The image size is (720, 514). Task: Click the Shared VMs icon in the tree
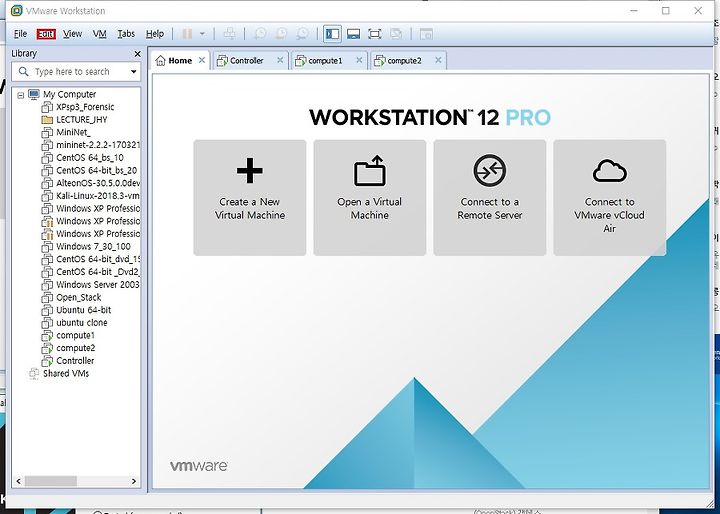point(34,373)
